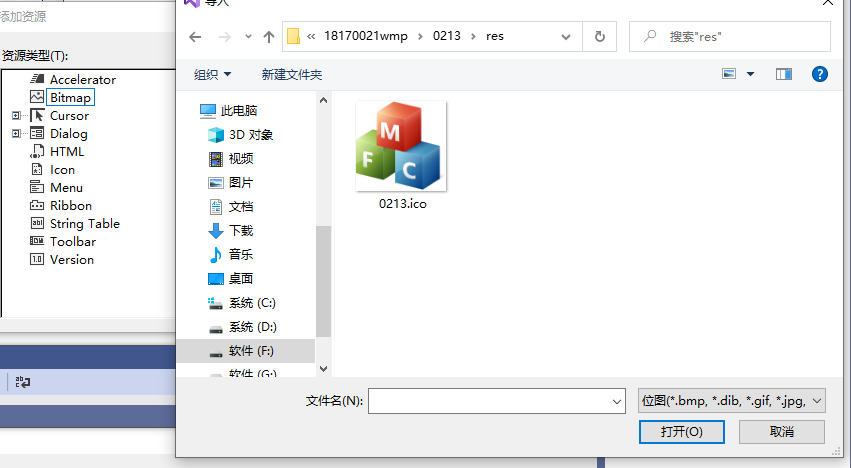Click the search res input box

pos(730,36)
